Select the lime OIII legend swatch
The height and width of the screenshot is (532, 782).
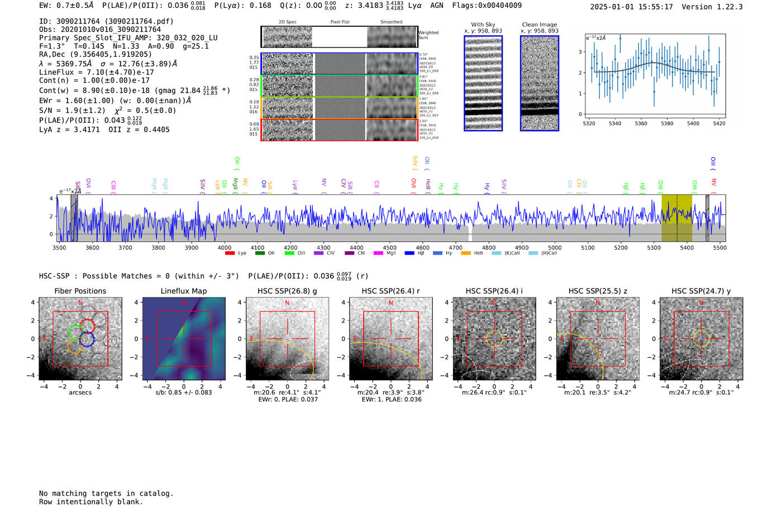pos(289,253)
